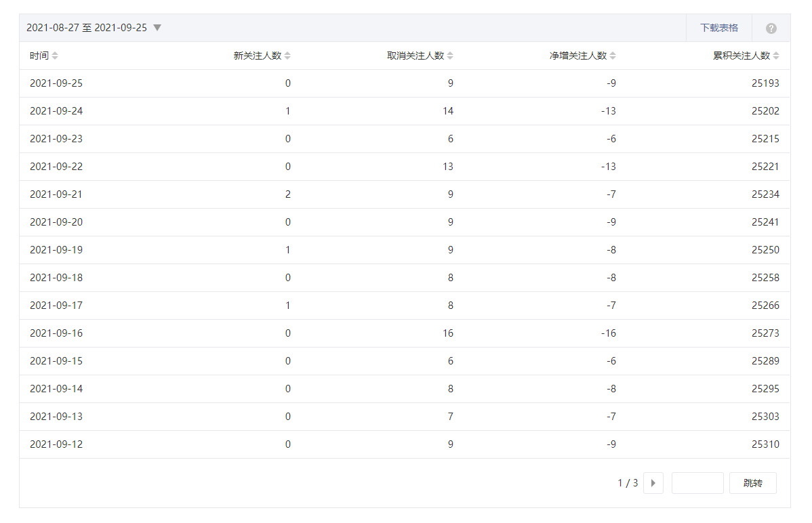
Task: Select the date cell 2021-09-24
Action: pyautogui.click(x=56, y=111)
